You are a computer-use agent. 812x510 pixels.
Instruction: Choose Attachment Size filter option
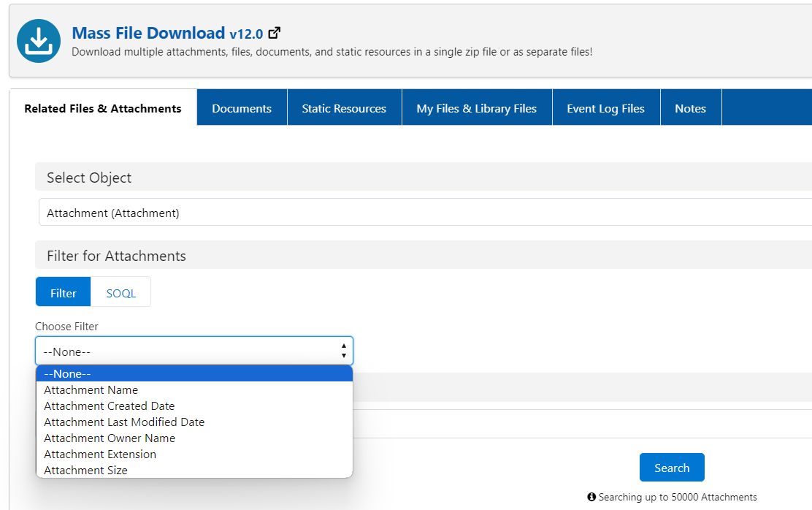(x=194, y=470)
